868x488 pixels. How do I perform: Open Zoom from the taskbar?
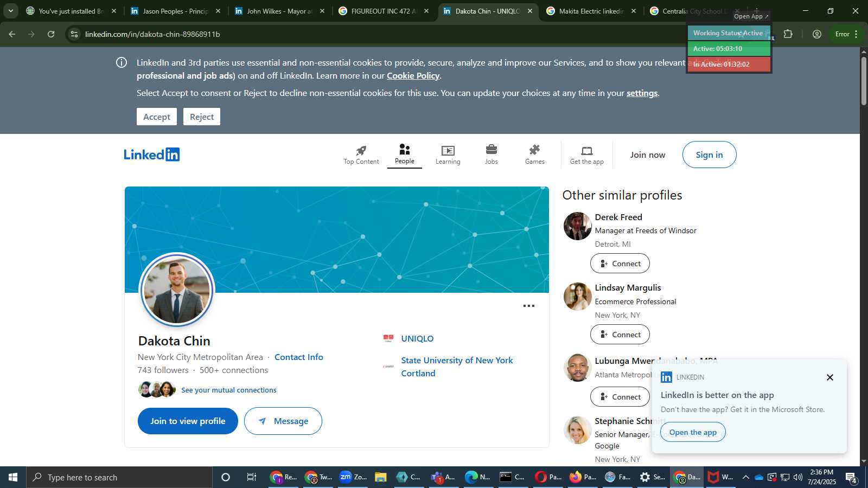click(x=353, y=477)
